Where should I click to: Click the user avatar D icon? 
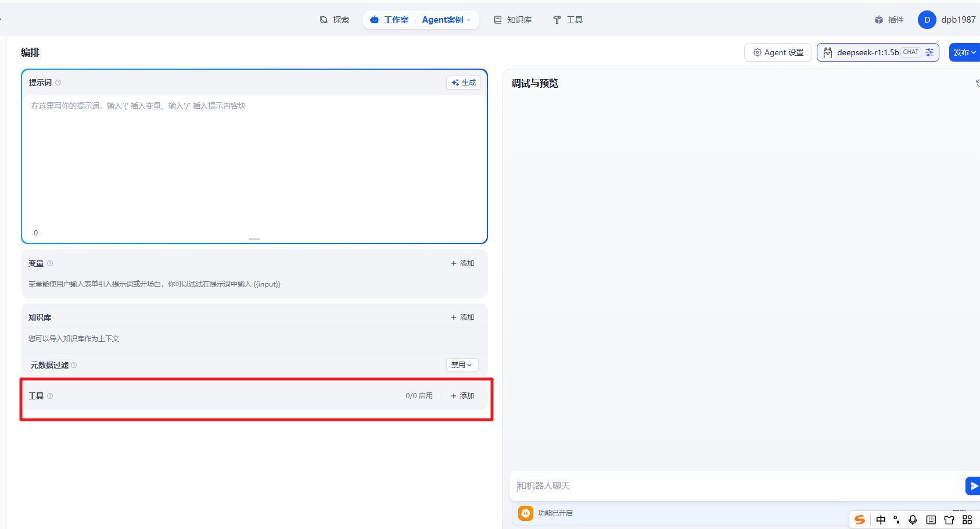click(927, 20)
